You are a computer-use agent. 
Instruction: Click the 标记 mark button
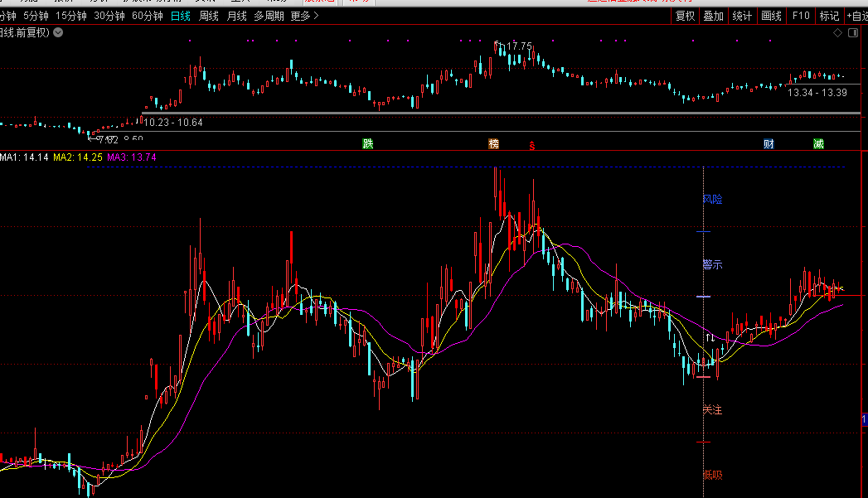(829, 16)
